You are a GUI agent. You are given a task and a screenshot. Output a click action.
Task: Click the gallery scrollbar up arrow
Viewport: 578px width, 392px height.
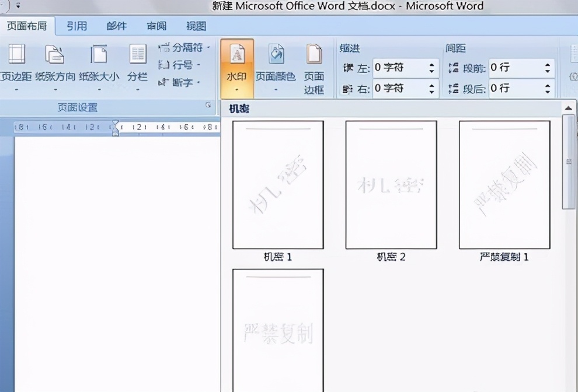pyautogui.click(x=569, y=108)
